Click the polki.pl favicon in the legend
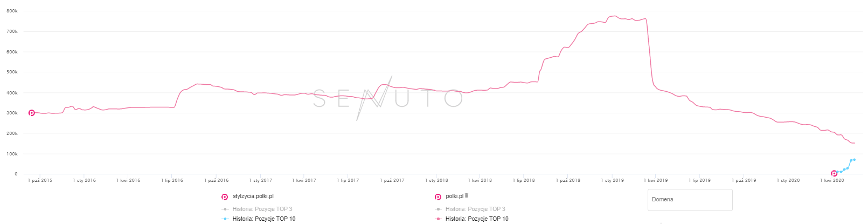The height and width of the screenshot is (224, 868). tap(438, 197)
